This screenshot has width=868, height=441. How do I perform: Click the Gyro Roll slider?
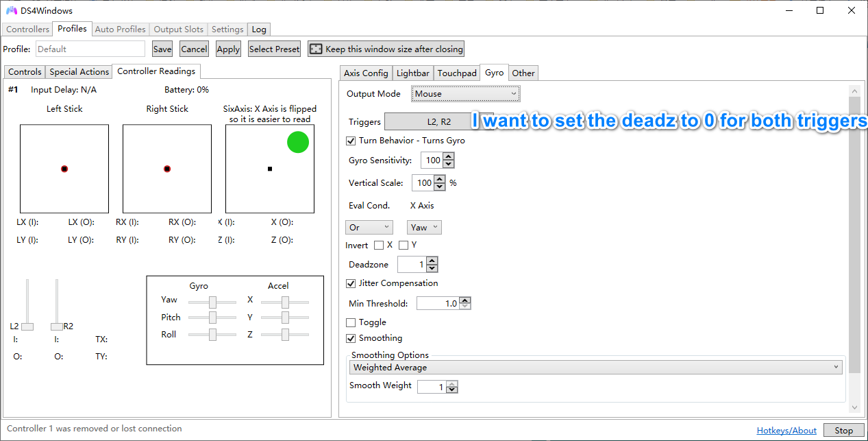[212, 334]
